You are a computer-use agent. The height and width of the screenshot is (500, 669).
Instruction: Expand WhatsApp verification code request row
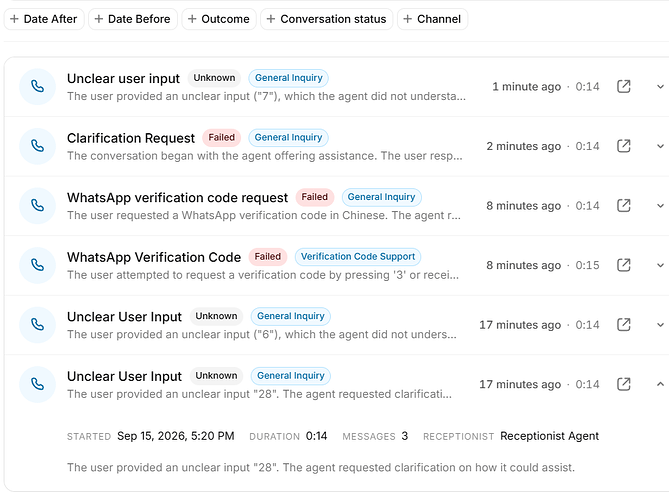click(660, 206)
